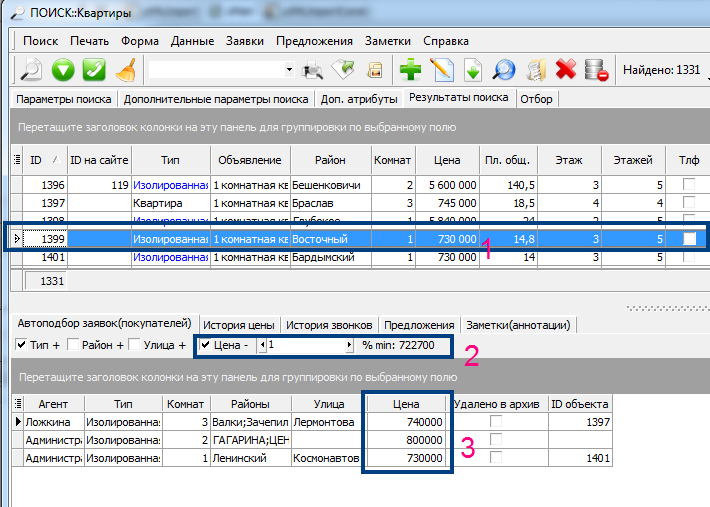Enable the Район + checkbox
Image resolution: width=710 pixels, height=507 pixels.
(74, 345)
